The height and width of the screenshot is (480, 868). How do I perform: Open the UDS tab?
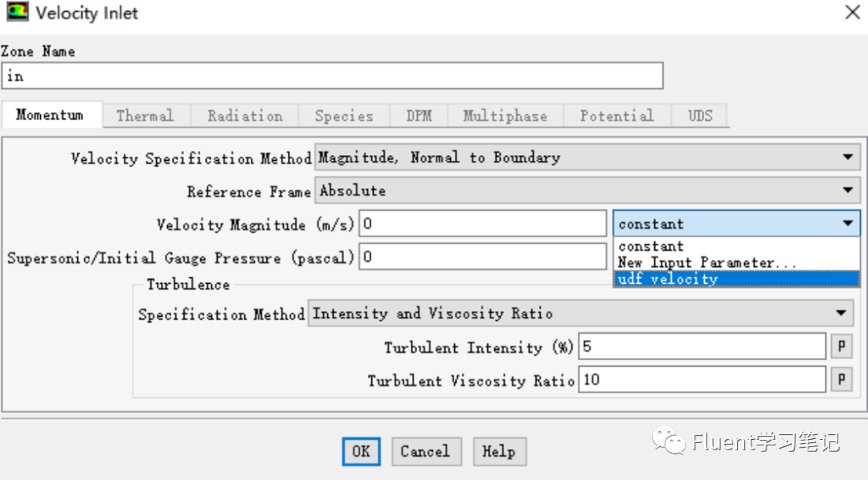pyautogui.click(x=699, y=115)
